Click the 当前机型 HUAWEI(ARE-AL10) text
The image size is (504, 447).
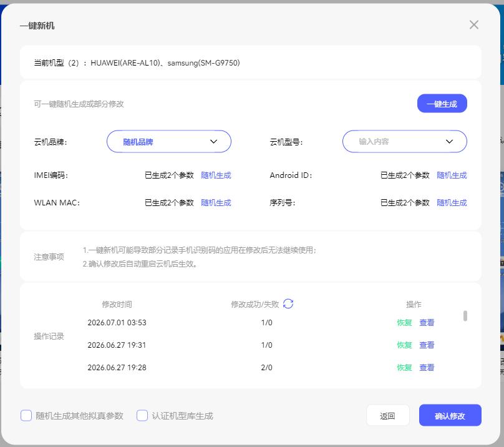coord(125,63)
